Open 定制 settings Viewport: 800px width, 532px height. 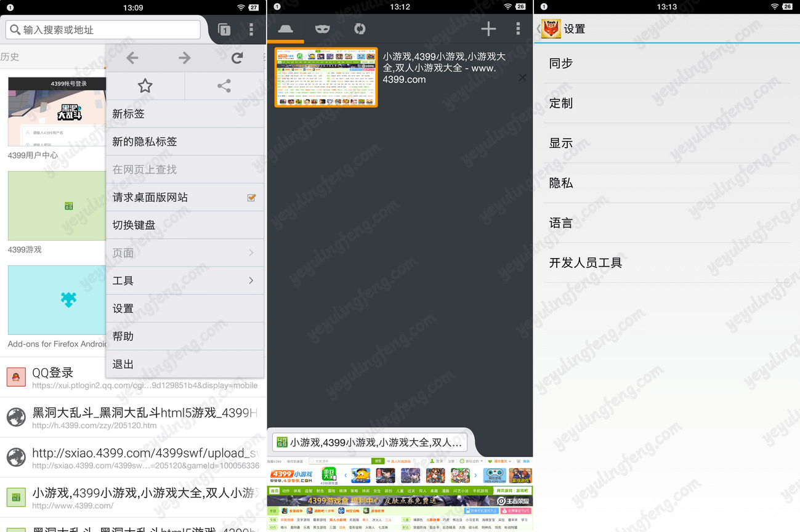coord(666,103)
